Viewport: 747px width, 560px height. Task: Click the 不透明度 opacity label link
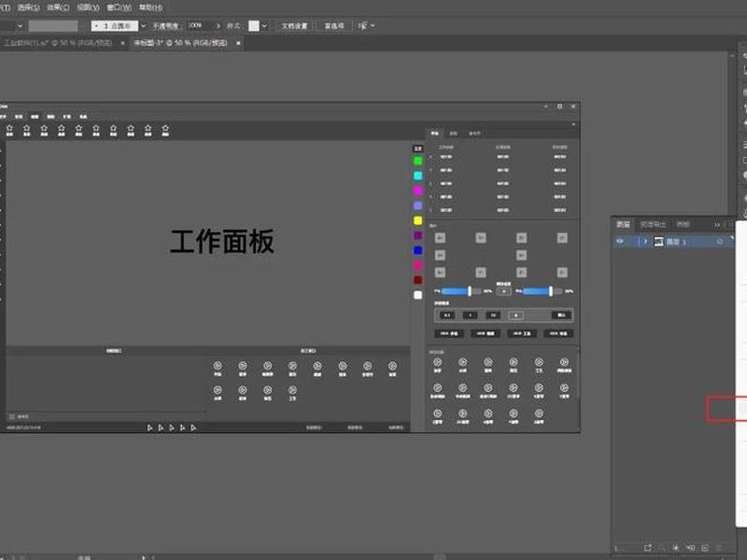tap(165, 26)
